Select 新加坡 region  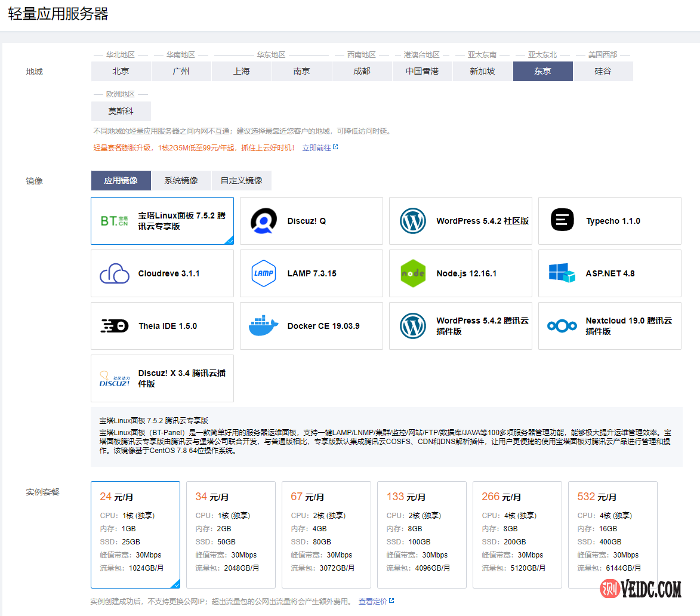482,71
